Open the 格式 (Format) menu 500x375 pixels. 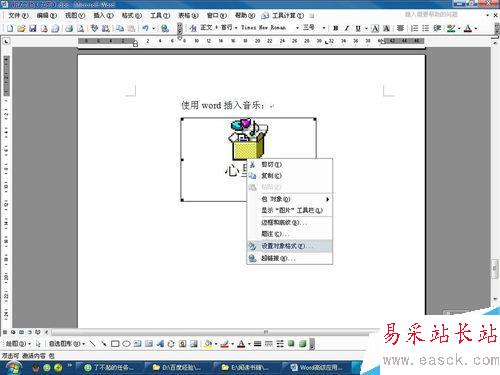click(132, 15)
